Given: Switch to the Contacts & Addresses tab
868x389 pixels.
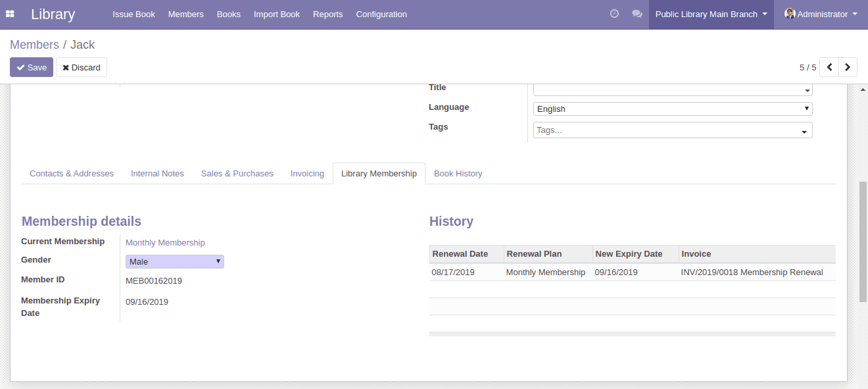Looking at the screenshot, I should pyautogui.click(x=72, y=174).
